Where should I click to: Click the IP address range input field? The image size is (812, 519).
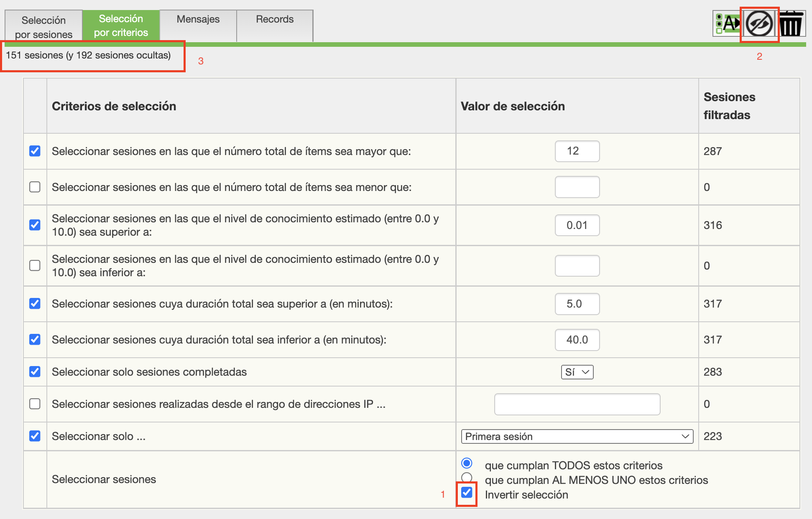coord(577,404)
